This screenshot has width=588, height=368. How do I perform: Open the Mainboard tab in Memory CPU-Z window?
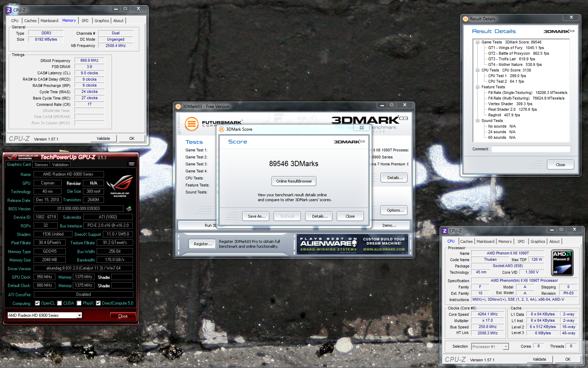[x=49, y=21]
